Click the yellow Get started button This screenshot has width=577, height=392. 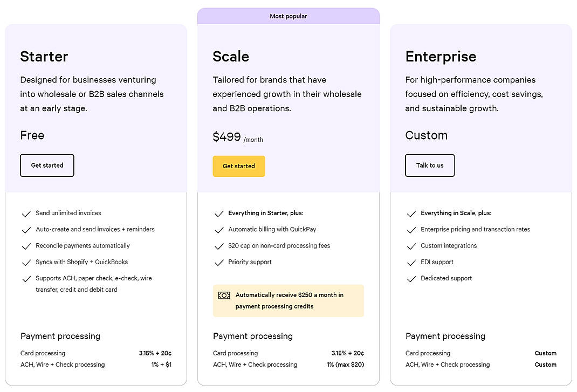(239, 166)
